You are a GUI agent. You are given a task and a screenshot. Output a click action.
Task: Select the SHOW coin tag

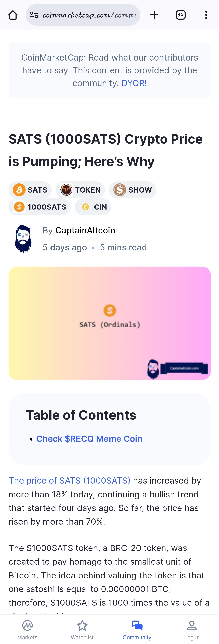click(x=133, y=190)
